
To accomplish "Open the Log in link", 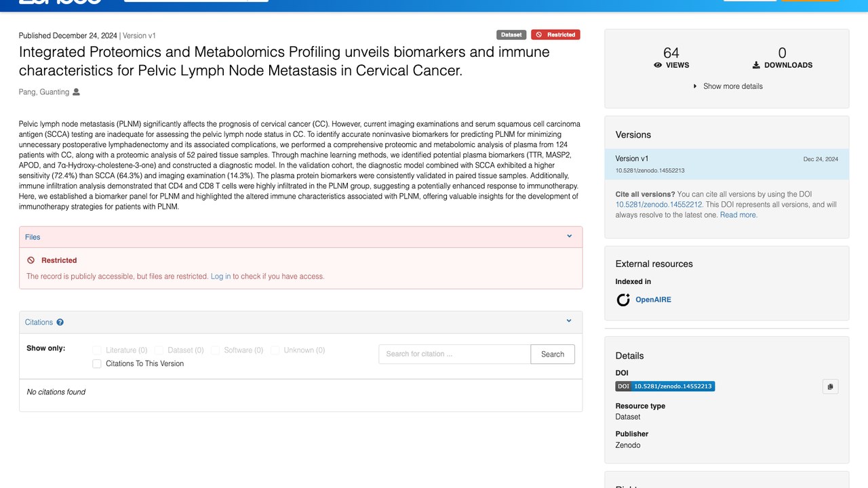I will [x=220, y=277].
